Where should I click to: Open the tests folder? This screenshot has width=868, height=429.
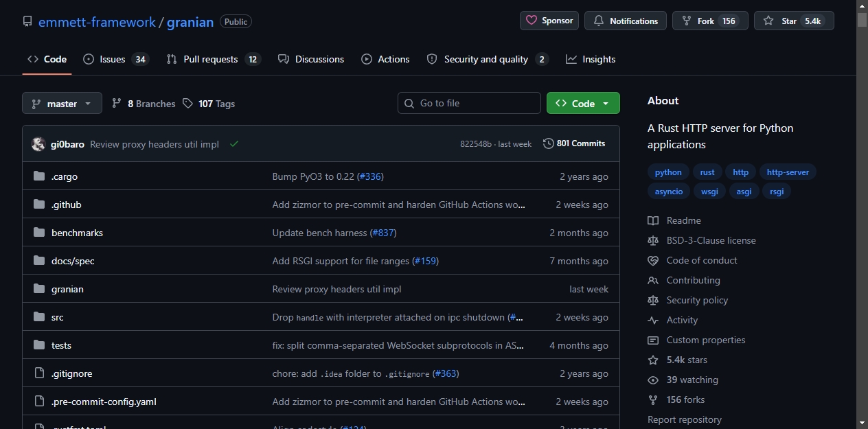coord(61,345)
